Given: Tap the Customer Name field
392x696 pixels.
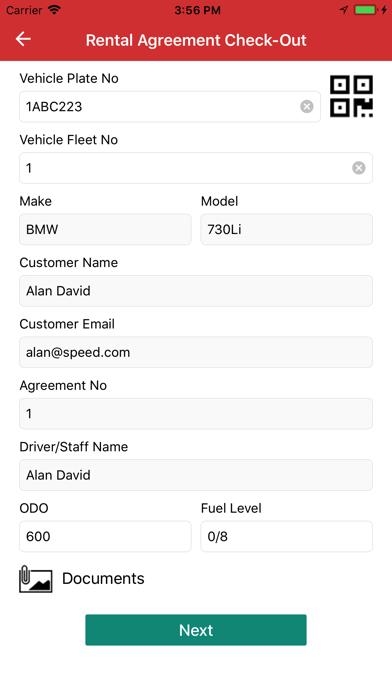Looking at the screenshot, I should tap(196, 291).
